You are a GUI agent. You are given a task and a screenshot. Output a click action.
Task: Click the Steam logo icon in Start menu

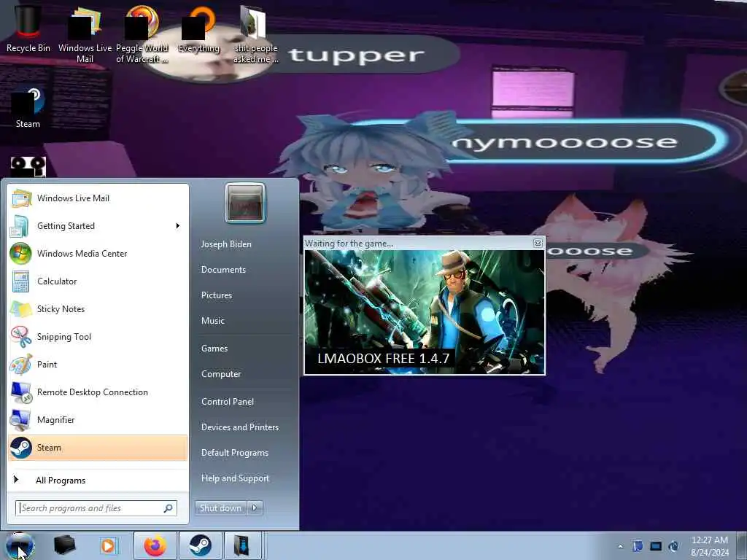pos(21,448)
